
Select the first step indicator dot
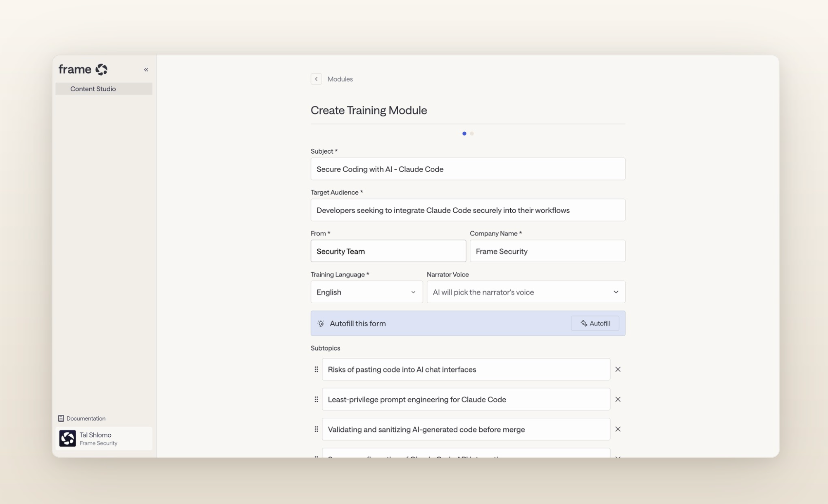point(464,133)
